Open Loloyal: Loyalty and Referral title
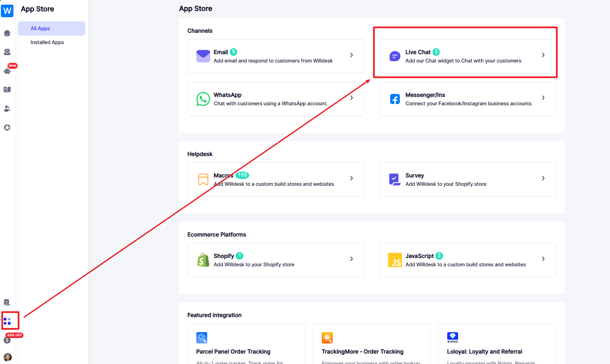The height and width of the screenshot is (364, 610). [485, 351]
